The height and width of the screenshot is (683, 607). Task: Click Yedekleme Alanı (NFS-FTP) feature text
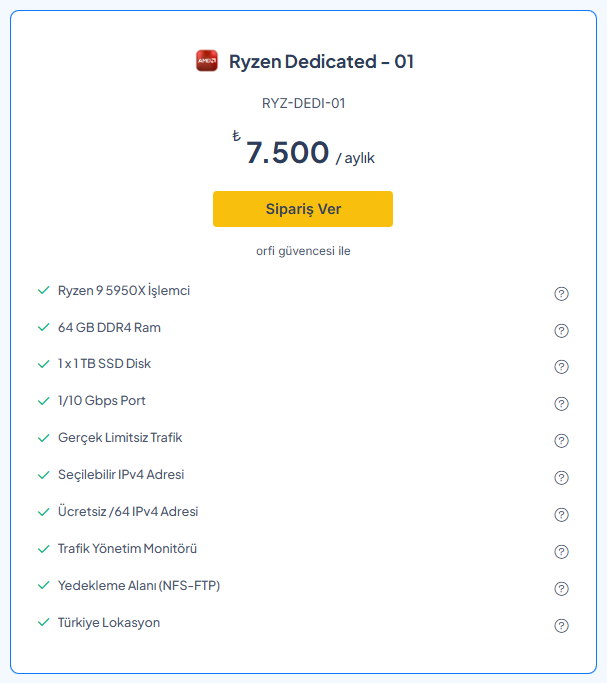[139, 585]
